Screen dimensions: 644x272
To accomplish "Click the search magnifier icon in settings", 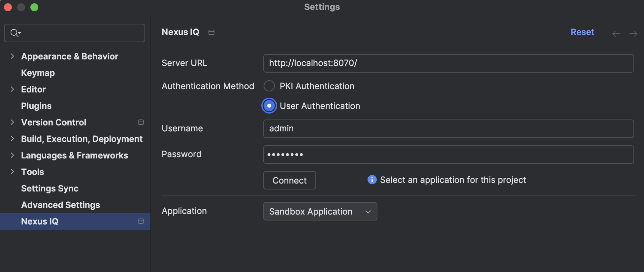I will (15, 33).
